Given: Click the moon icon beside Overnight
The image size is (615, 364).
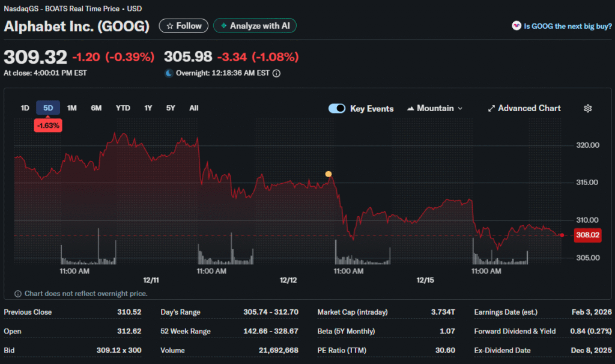Looking at the screenshot, I should pos(169,73).
